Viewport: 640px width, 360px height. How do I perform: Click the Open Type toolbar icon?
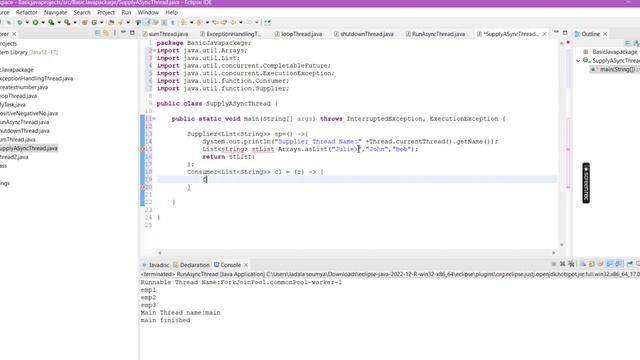111,22
